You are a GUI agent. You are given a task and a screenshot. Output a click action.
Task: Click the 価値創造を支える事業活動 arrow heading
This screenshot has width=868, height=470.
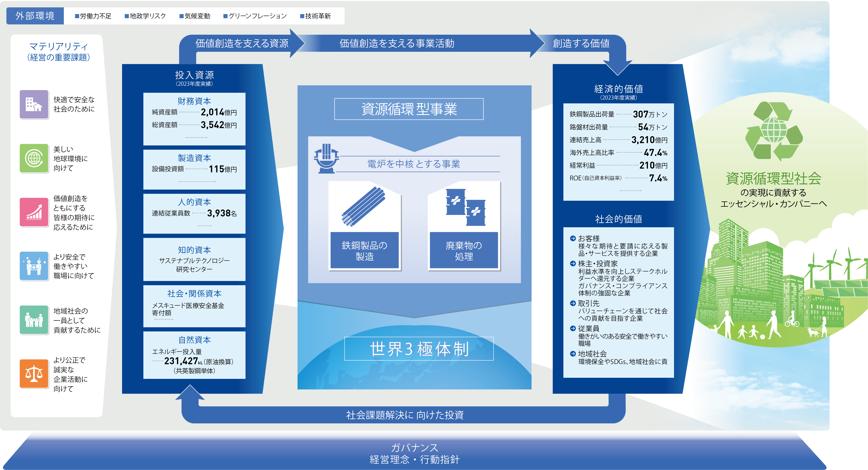point(397,43)
